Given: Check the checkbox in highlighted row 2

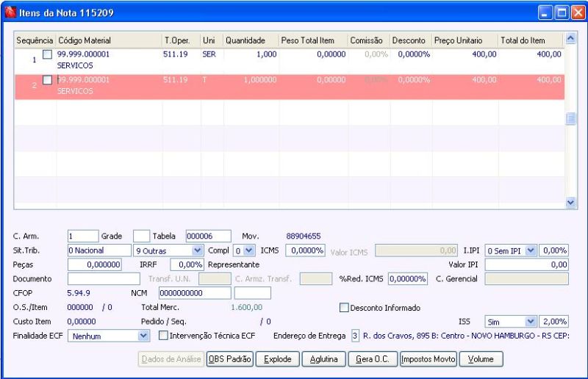Looking at the screenshot, I should tap(47, 80).
